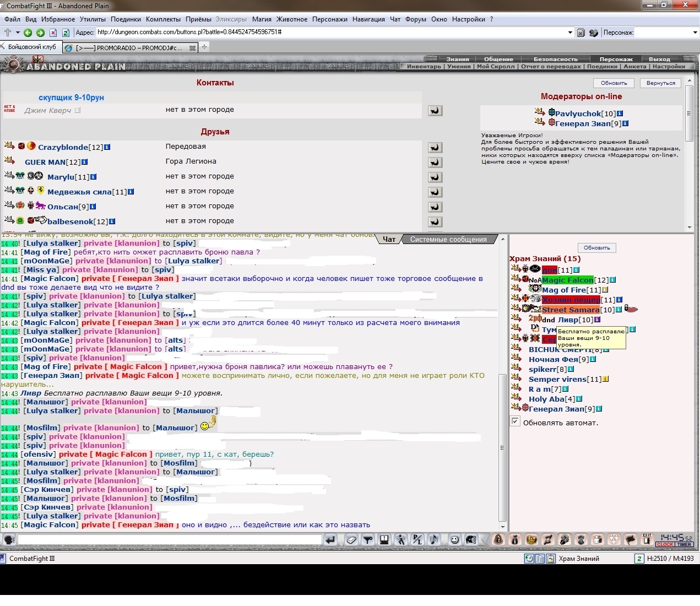700x606 pixels.
Task: Click player name Ночная Фея
Action: [554, 359]
